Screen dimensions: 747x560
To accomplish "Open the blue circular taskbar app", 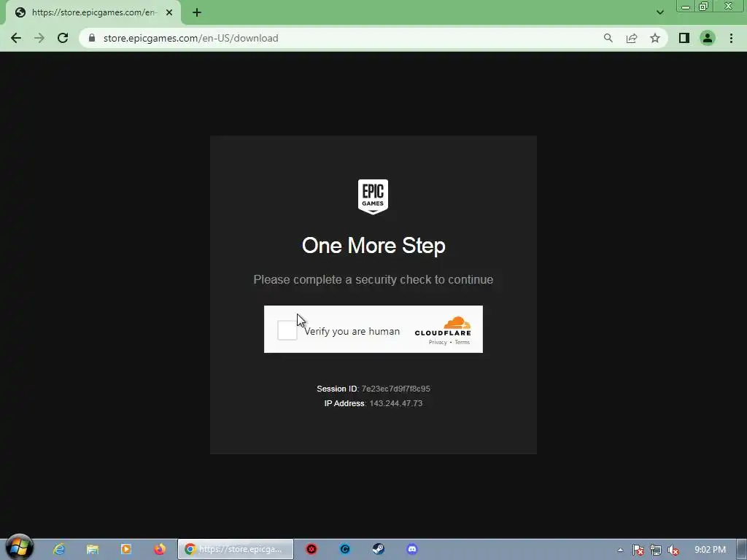I will tap(345, 549).
